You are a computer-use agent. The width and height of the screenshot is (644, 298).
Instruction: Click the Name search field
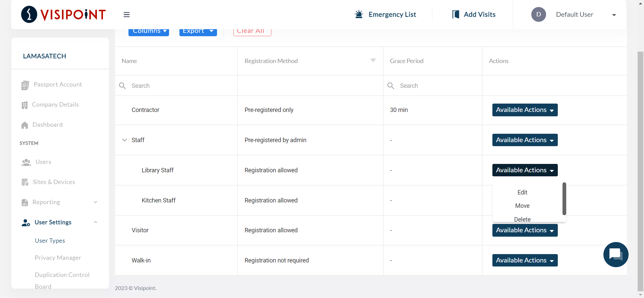coord(181,86)
